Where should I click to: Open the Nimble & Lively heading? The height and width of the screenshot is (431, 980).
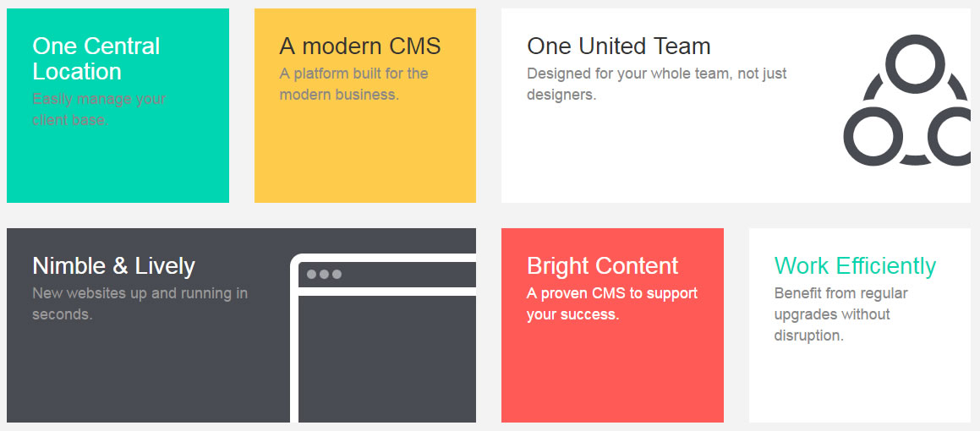pyautogui.click(x=114, y=266)
